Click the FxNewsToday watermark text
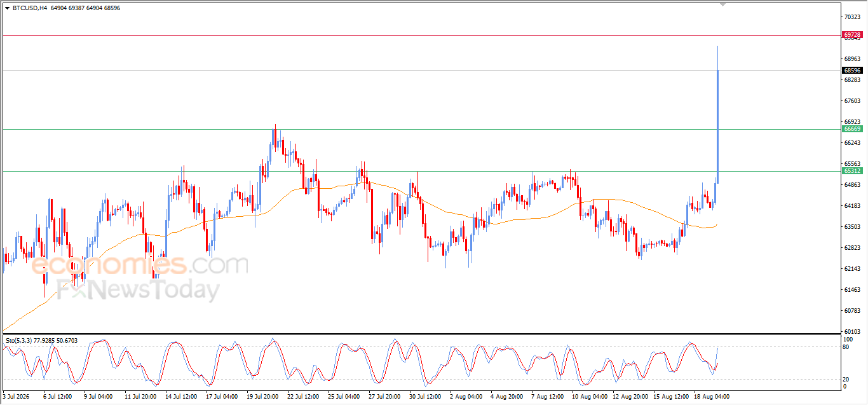This screenshot has width=868, height=405. tap(139, 291)
